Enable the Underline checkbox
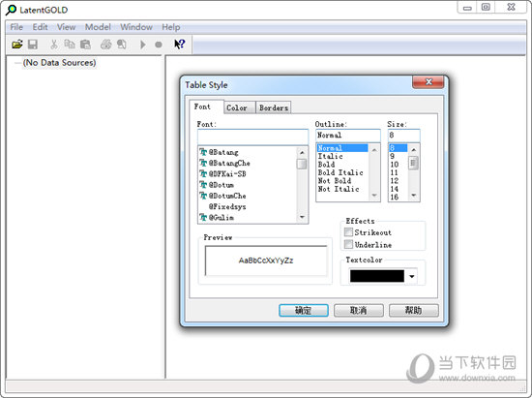The width and height of the screenshot is (532, 398). 348,244
